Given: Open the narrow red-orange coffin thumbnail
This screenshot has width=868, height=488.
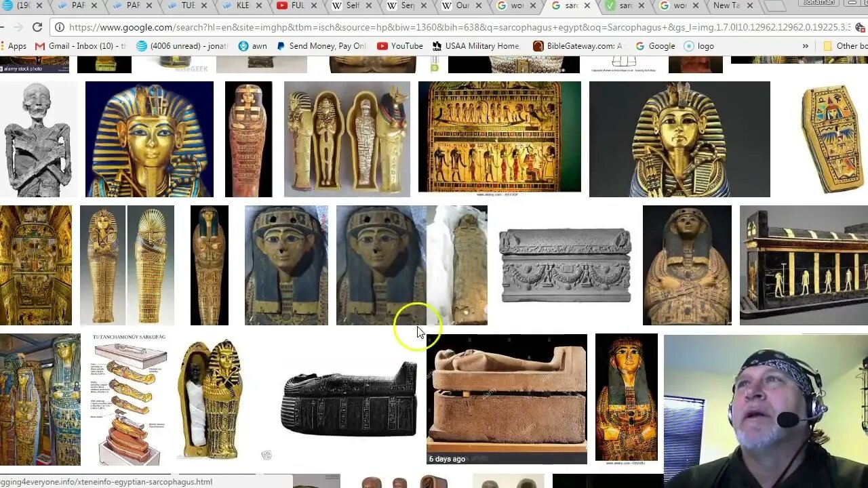Looking at the screenshot, I should coord(248,139).
